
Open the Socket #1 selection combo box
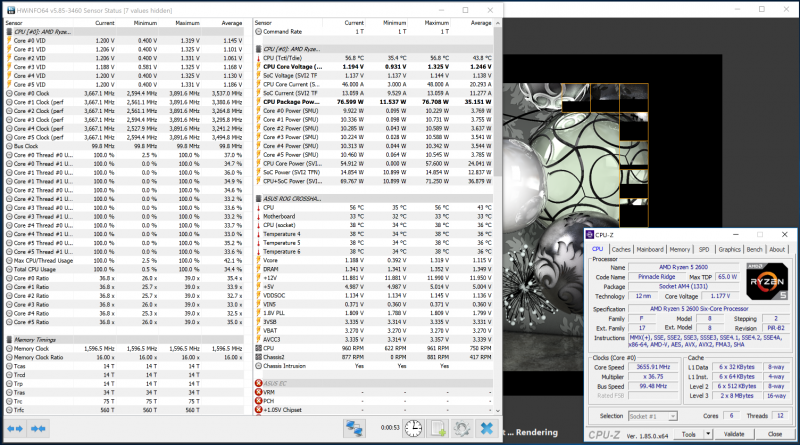(653, 416)
